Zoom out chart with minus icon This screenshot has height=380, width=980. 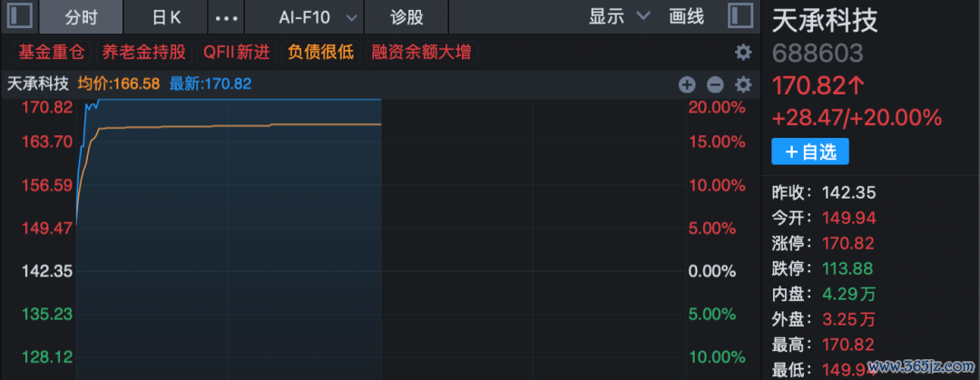(715, 84)
